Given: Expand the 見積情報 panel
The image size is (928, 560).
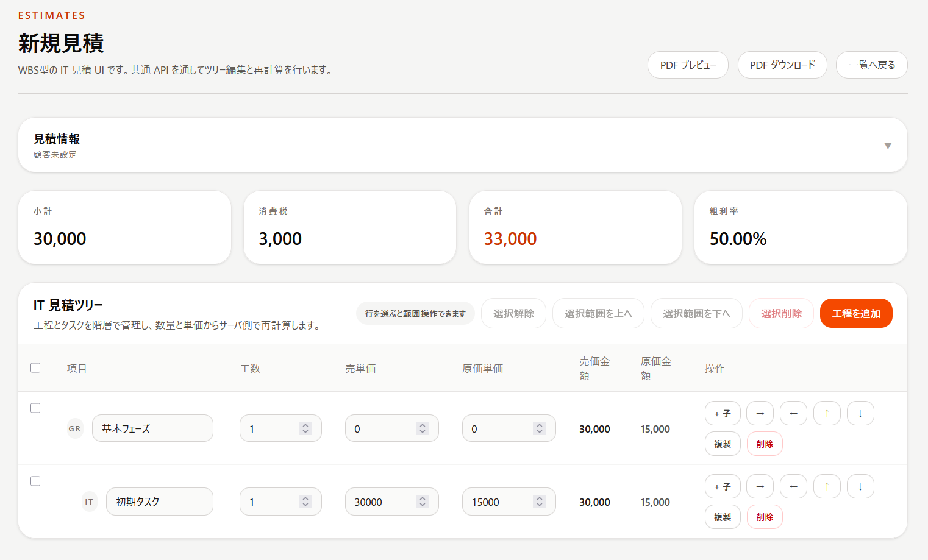Looking at the screenshot, I should click(887, 145).
